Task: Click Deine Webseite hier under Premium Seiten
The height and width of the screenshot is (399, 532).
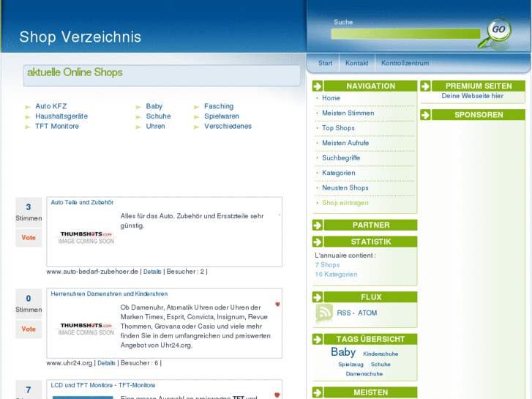Action: (x=472, y=96)
